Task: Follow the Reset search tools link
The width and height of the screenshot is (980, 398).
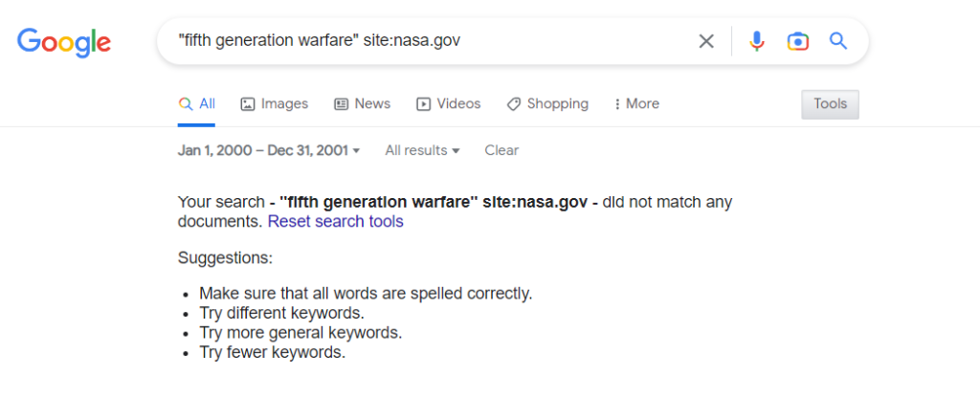Action: pyautogui.click(x=336, y=222)
